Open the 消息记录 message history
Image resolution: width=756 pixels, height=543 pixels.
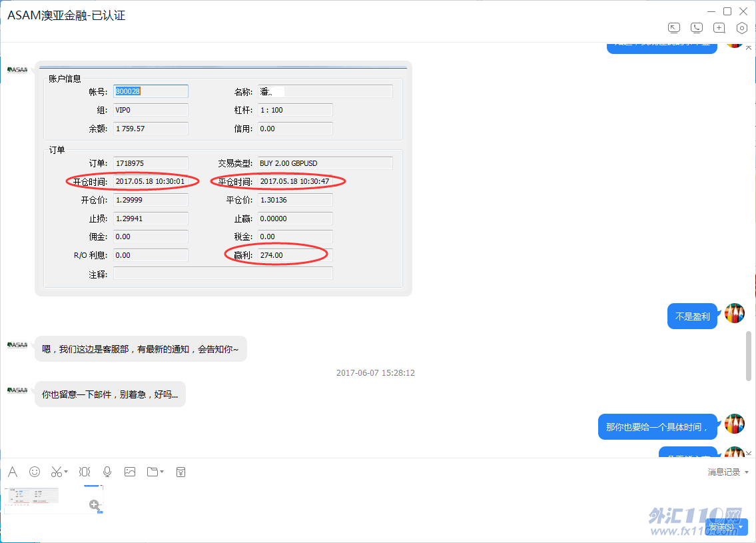click(x=724, y=472)
